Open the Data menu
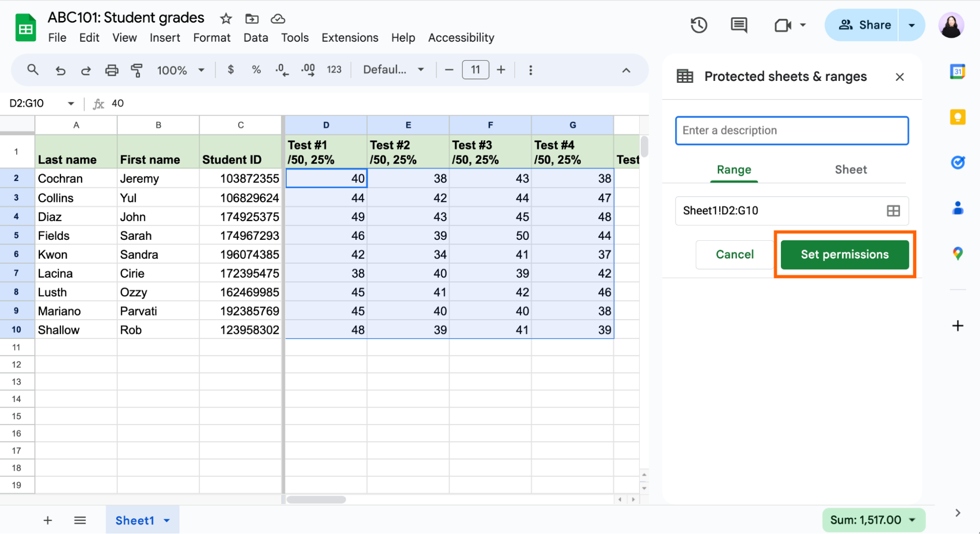This screenshot has width=980, height=534. tap(255, 38)
